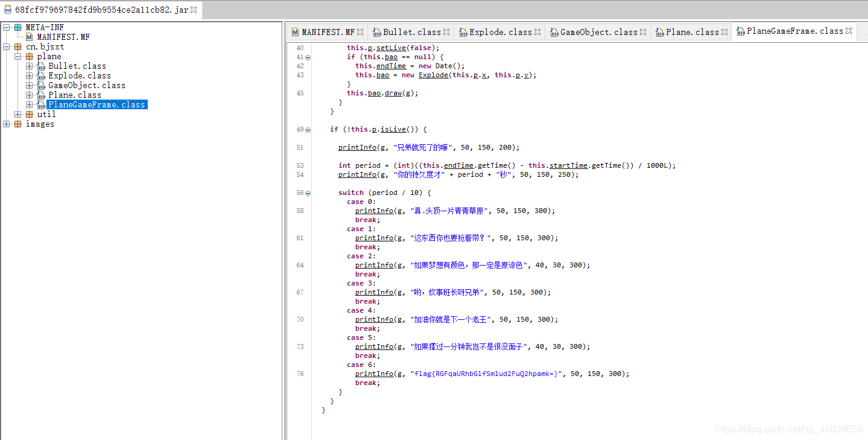
Task: Expand the GameObject.class tree node
Action: pos(29,85)
